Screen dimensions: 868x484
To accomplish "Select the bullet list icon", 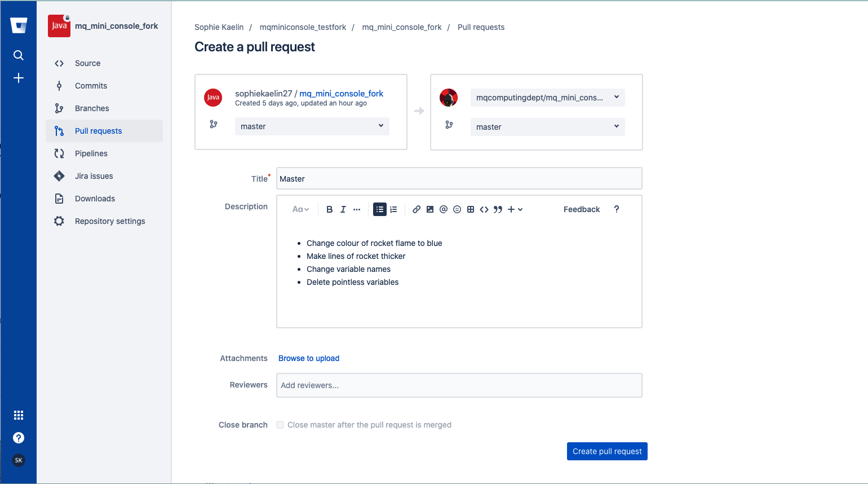I will point(380,209).
